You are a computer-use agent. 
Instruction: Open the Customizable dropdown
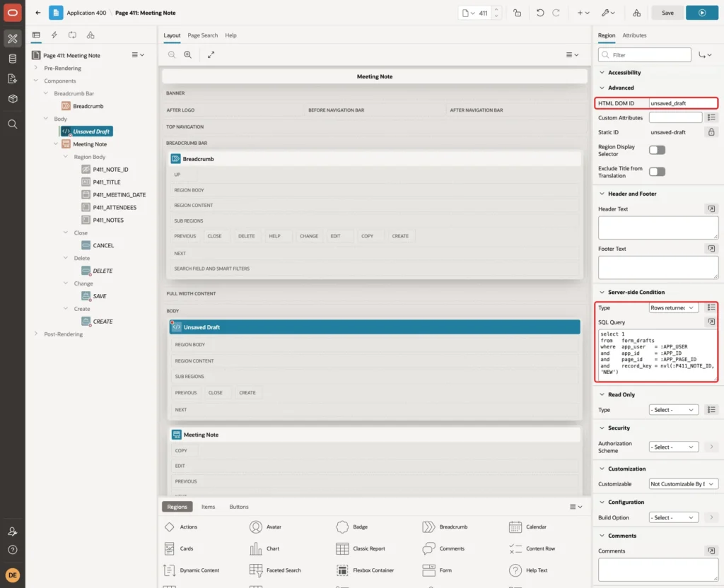(684, 483)
